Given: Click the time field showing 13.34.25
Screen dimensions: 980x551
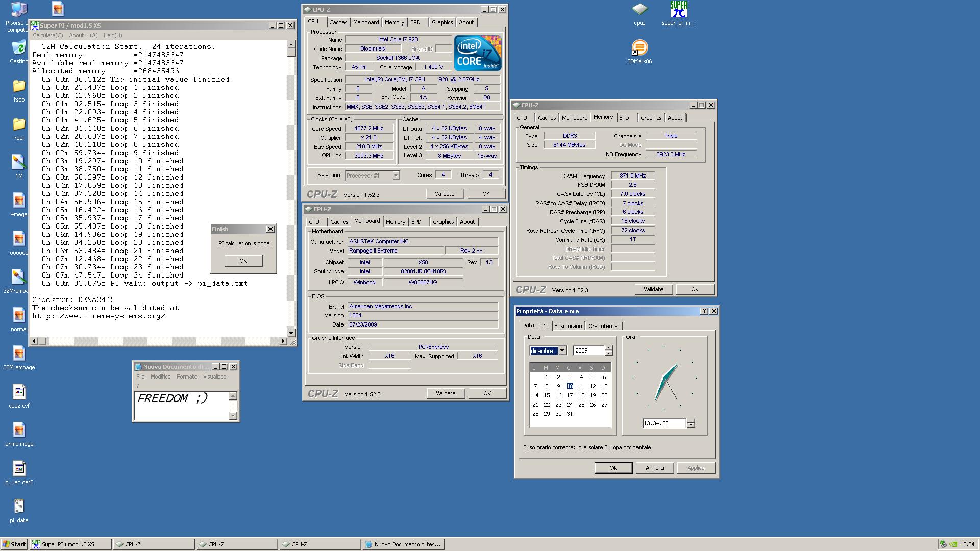Looking at the screenshot, I should tap(664, 423).
